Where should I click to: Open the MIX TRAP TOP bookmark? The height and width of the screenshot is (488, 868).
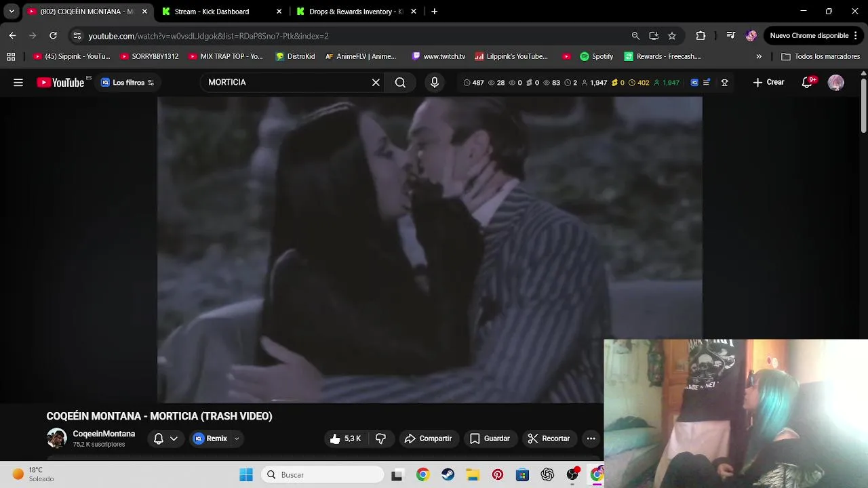point(226,57)
